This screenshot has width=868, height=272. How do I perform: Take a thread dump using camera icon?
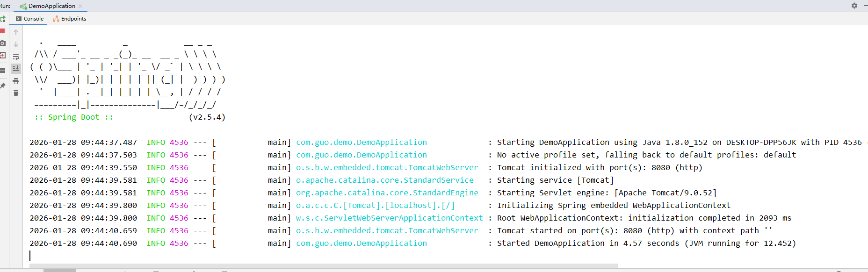(x=2, y=43)
